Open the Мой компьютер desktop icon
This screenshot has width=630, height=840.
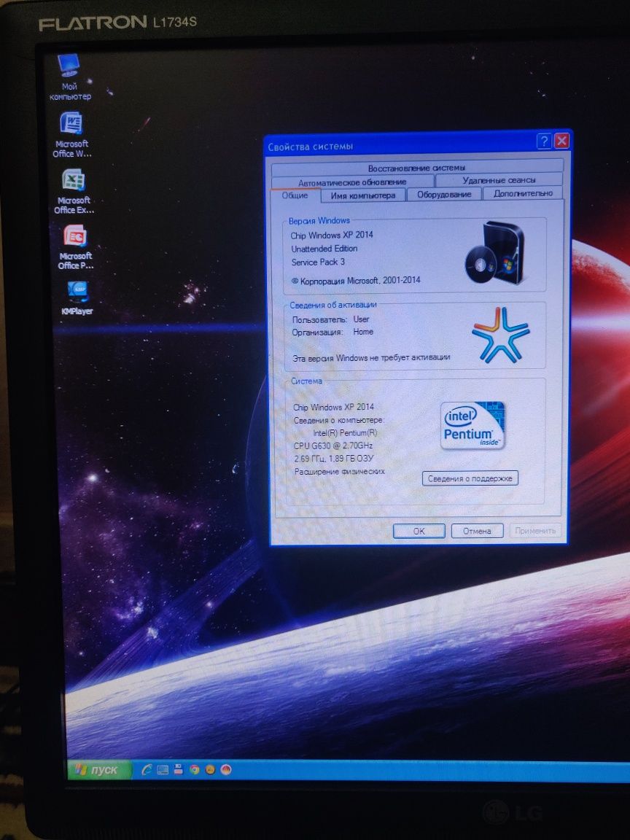tap(70, 78)
